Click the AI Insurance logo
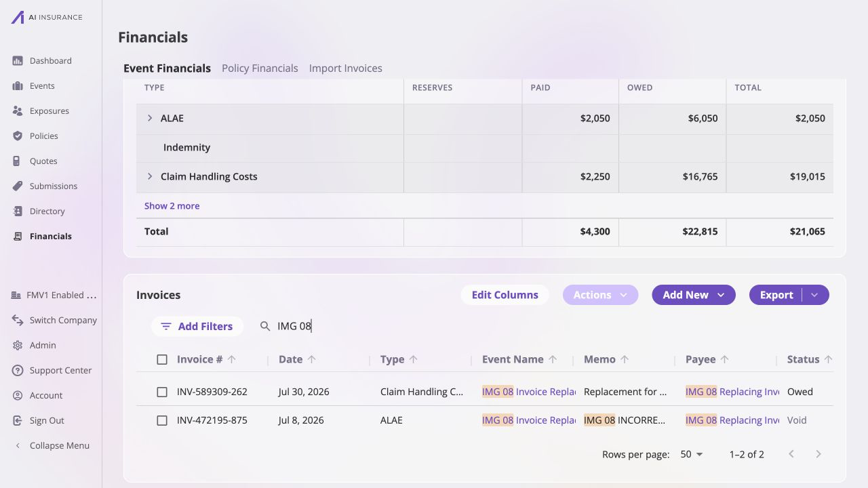Viewport: 868px width, 488px height. click(x=46, y=17)
